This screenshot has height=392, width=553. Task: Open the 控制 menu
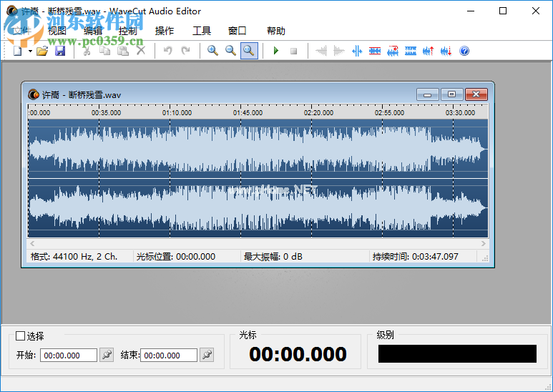(127, 31)
